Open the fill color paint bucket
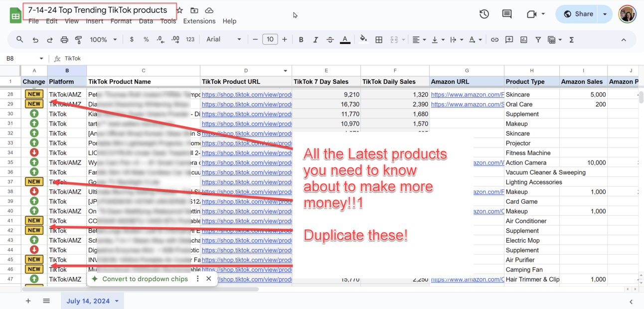Image resolution: width=644 pixels, height=309 pixels. pyautogui.click(x=363, y=40)
